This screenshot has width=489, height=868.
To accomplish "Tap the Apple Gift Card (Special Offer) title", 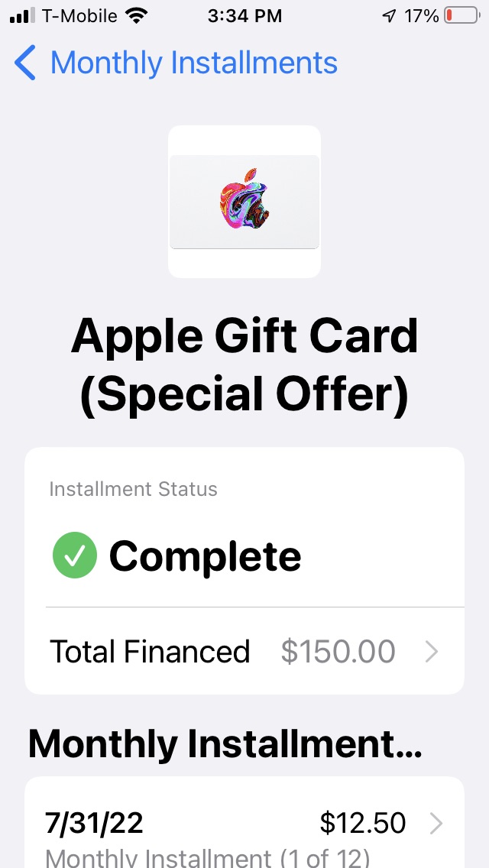I will click(244, 364).
